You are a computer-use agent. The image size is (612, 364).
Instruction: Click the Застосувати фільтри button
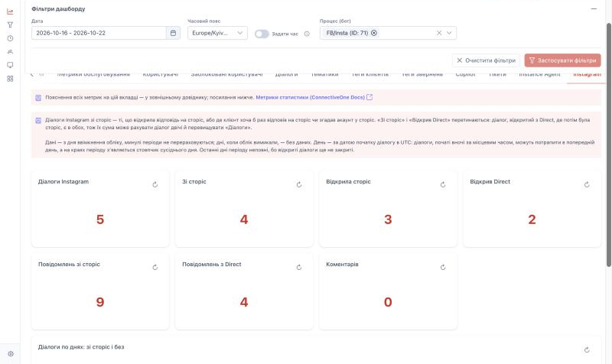tap(562, 60)
